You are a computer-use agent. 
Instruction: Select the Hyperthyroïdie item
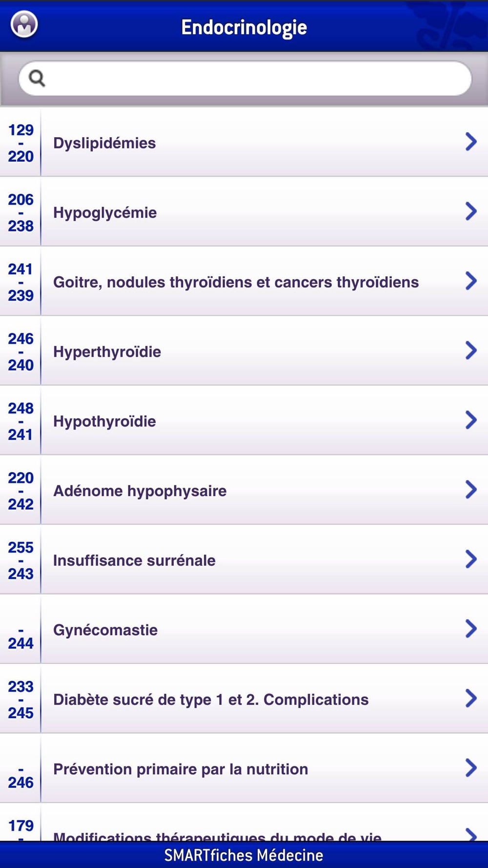tap(244, 351)
